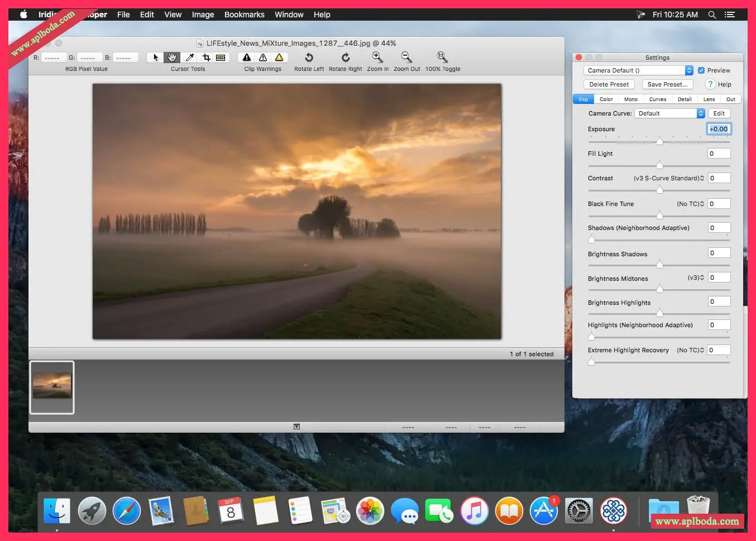Click the Delete Preset button
Screen dimensions: 756x541
coord(609,84)
